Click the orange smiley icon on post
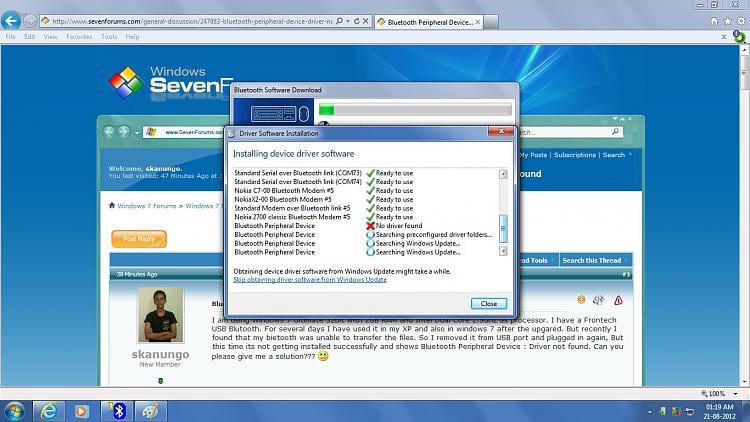Image resolution: width=750 pixels, height=422 pixels. tap(581, 300)
